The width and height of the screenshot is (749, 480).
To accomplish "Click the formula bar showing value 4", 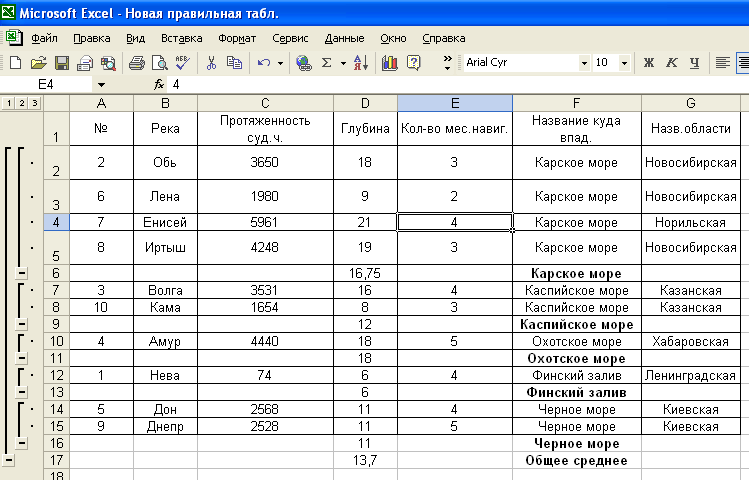I will tap(459, 85).
